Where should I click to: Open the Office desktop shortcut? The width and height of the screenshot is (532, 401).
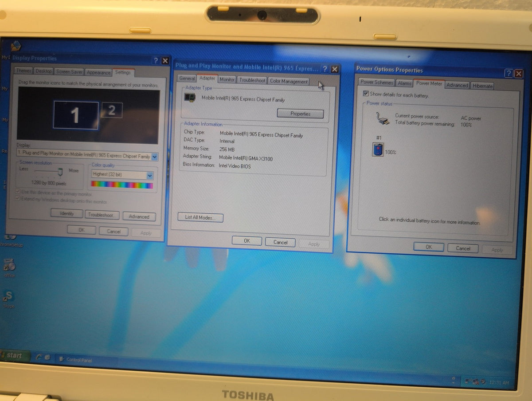coord(9,269)
